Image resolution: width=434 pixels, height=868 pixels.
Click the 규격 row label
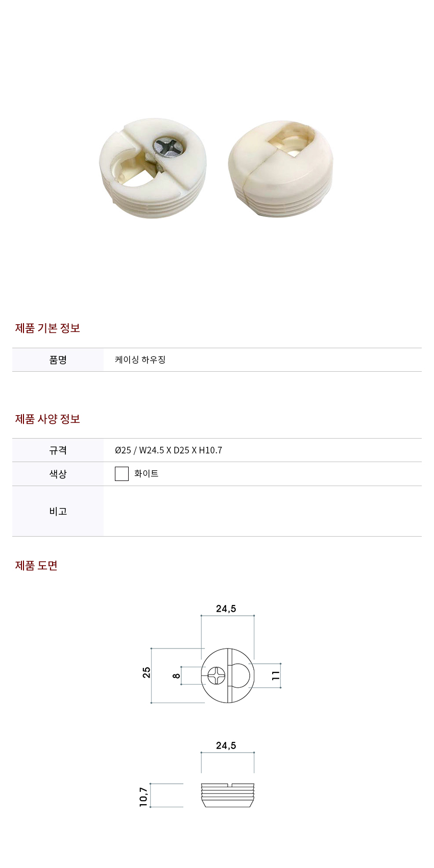tap(58, 450)
